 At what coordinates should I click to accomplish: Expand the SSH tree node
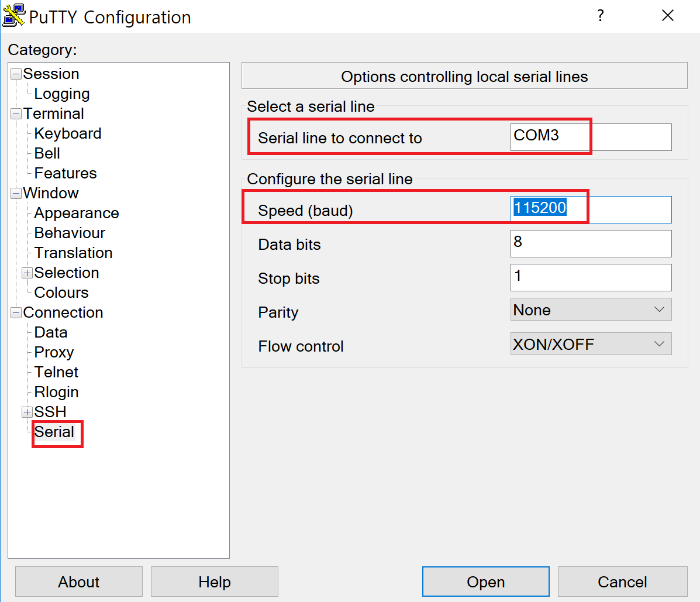click(x=27, y=412)
